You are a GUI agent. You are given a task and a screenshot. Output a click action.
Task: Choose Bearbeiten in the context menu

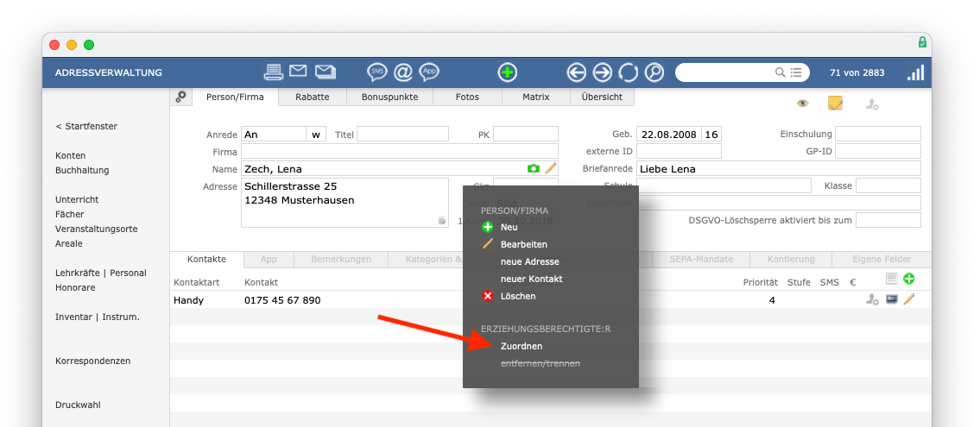point(524,244)
